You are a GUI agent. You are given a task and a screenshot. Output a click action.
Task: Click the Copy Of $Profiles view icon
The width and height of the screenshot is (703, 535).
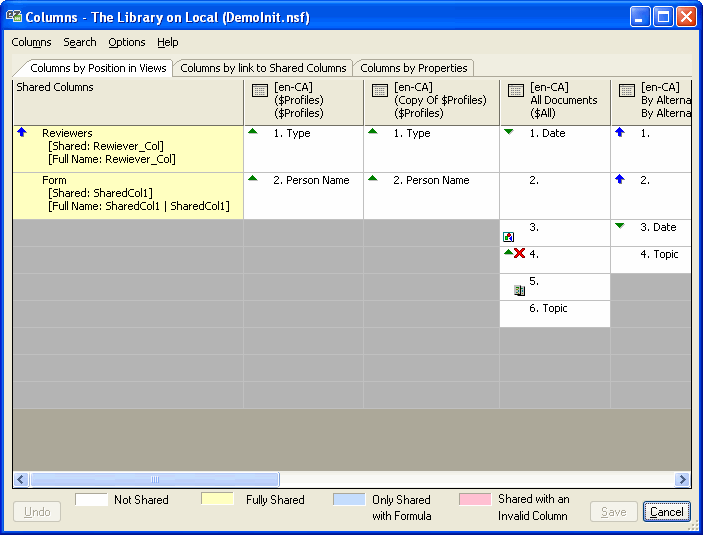click(x=379, y=90)
